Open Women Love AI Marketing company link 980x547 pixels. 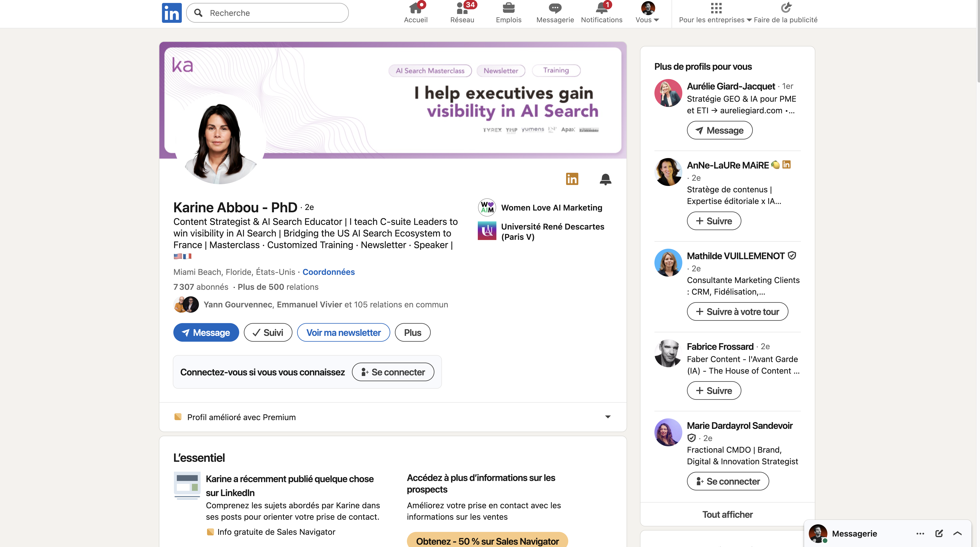click(x=540, y=208)
